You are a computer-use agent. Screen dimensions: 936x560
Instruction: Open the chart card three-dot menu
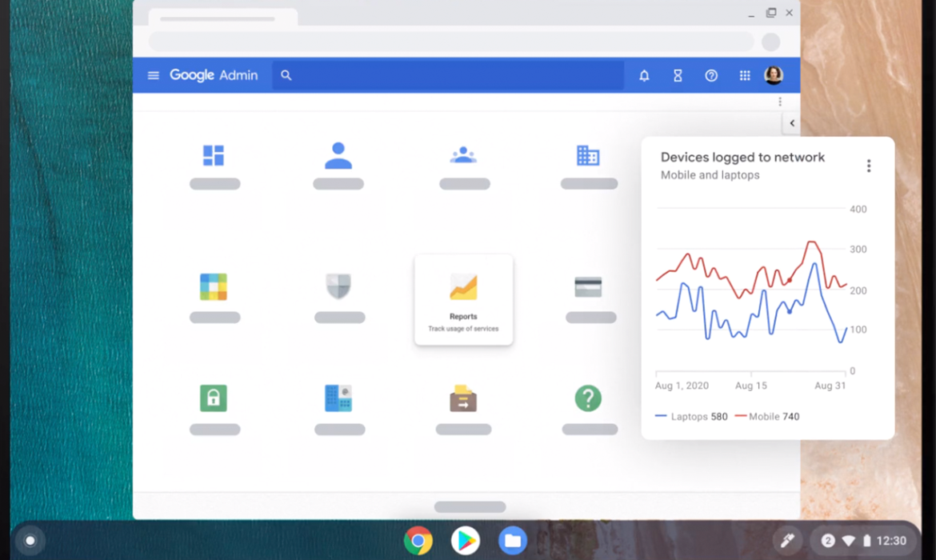(869, 166)
